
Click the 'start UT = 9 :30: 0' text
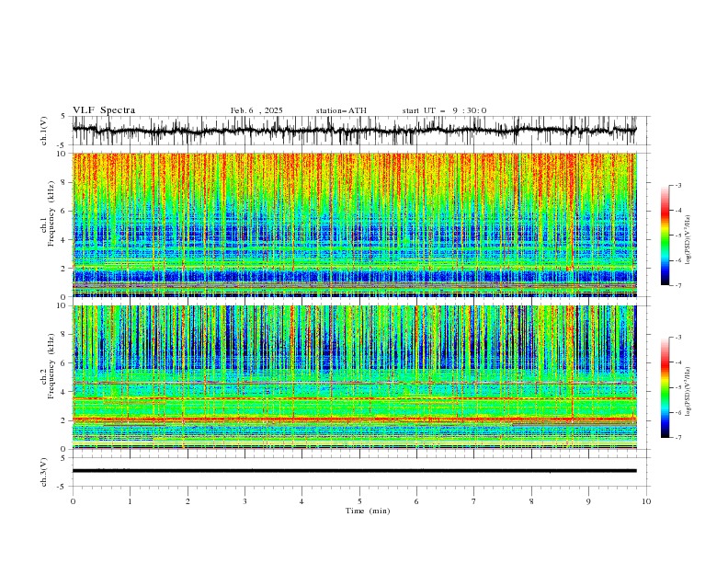point(444,110)
